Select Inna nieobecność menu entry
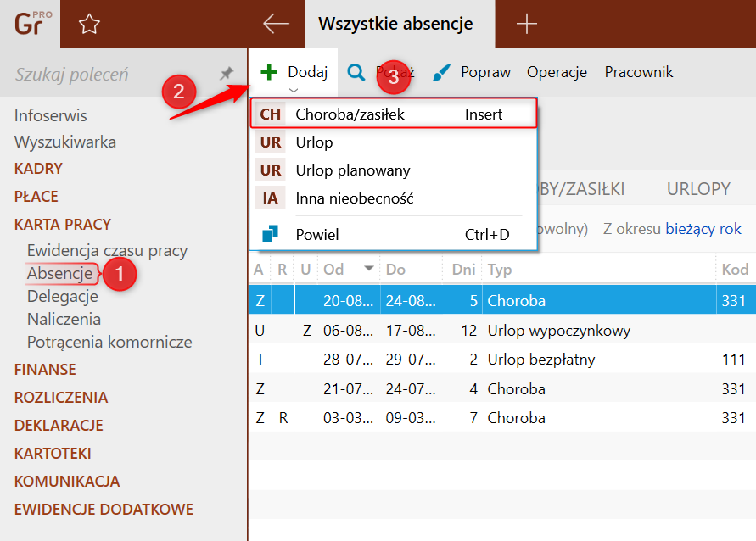 pos(394,198)
